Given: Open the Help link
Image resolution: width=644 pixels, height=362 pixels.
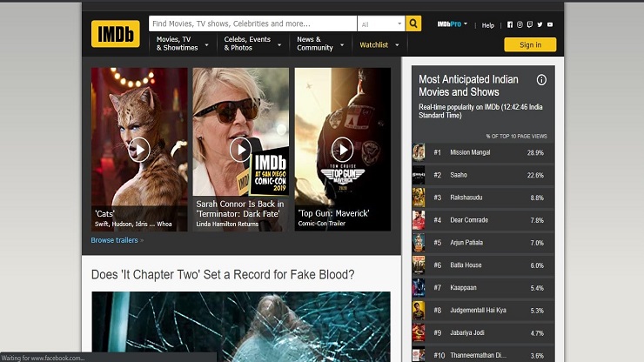Looking at the screenshot, I should (488, 25).
